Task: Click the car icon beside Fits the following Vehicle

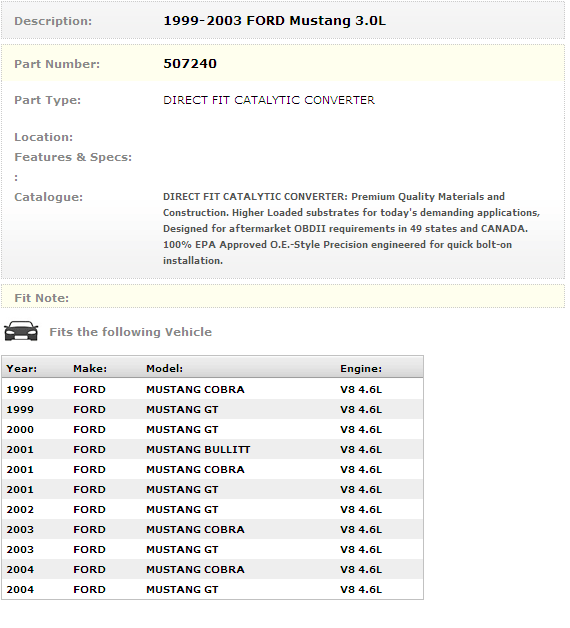Action: click(21, 331)
